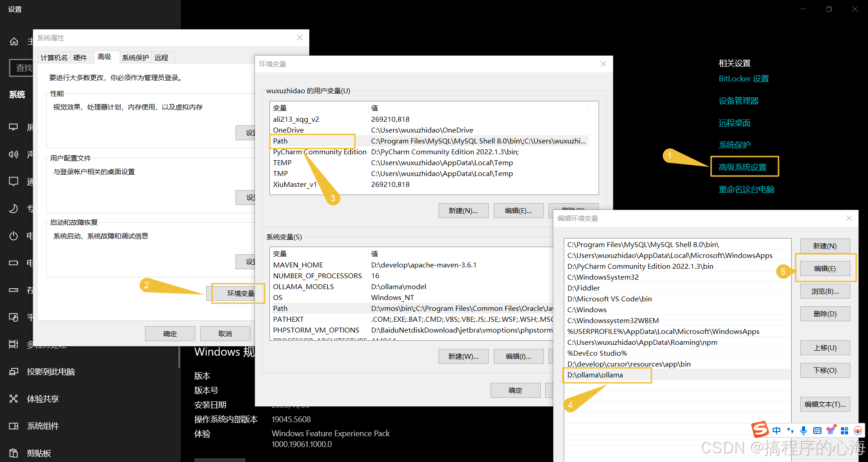Open the 系统保护 link under 相关设置

point(735,145)
